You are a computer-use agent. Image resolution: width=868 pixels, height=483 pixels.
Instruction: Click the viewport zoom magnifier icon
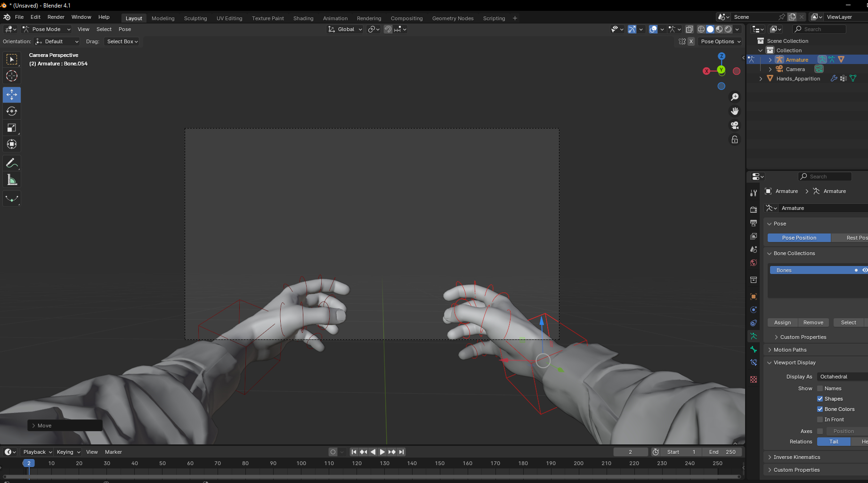735,97
